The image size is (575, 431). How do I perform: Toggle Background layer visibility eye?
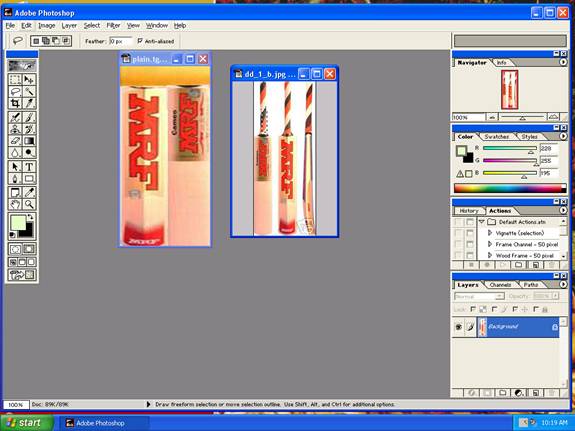point(459,326)
